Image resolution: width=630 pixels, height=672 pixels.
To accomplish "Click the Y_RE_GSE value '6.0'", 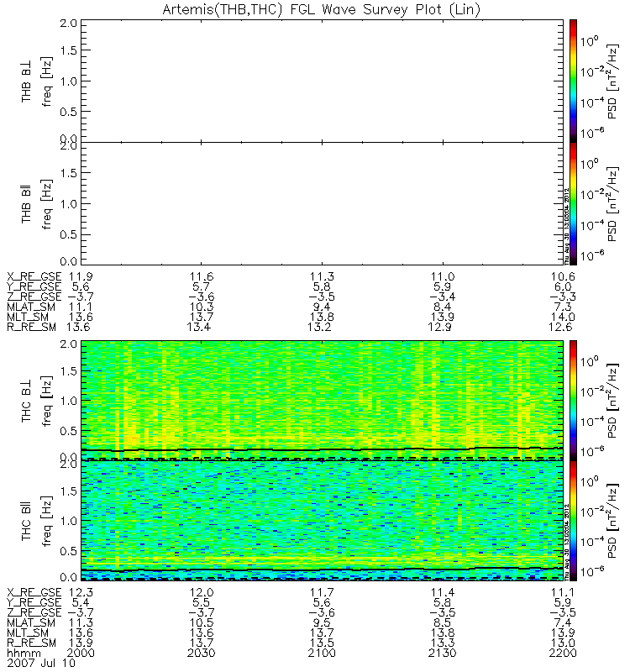I will click(563, 286).
